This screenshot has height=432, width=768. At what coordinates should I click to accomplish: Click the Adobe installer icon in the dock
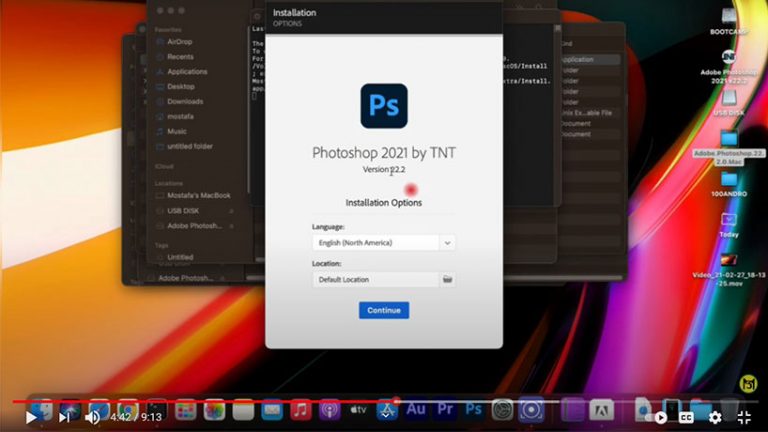602,410
